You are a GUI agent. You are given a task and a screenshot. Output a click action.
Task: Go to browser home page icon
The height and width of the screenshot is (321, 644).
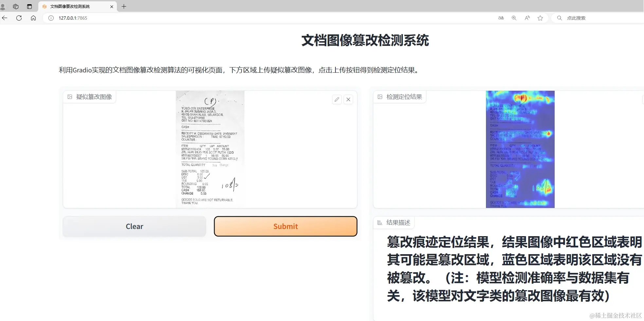pos(33,18)
